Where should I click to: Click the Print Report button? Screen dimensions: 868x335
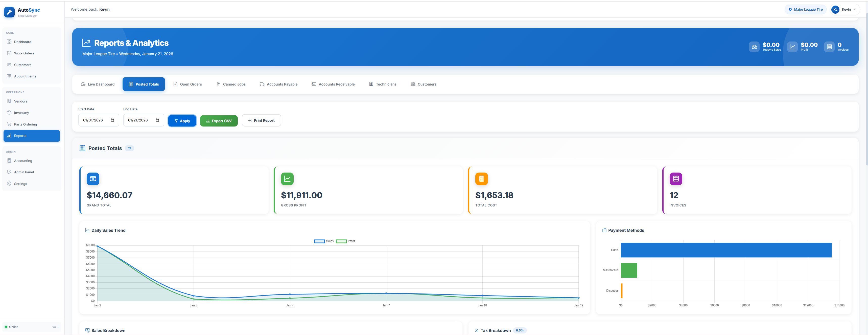click(262, 120)
